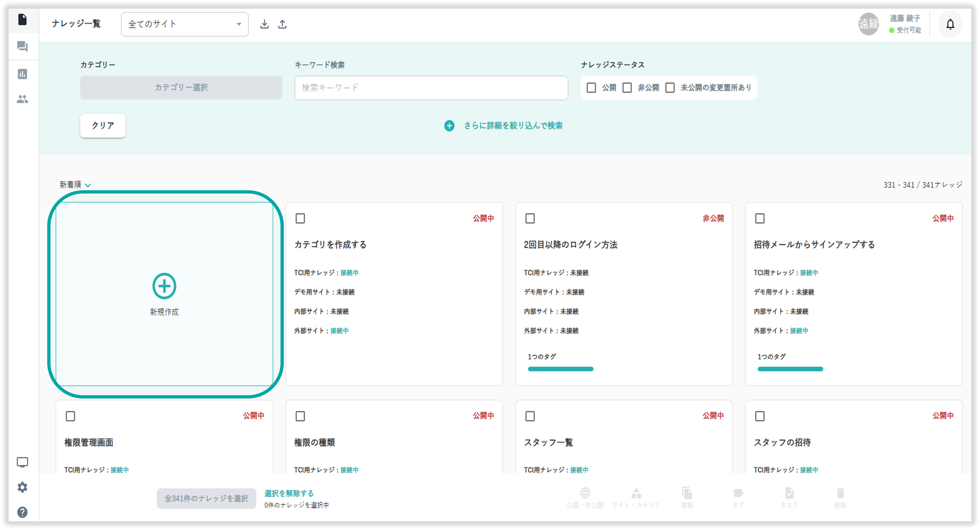Check the 公開 status checkbox
This screenshot has height=530, width=980.
[x=591, y=88]
